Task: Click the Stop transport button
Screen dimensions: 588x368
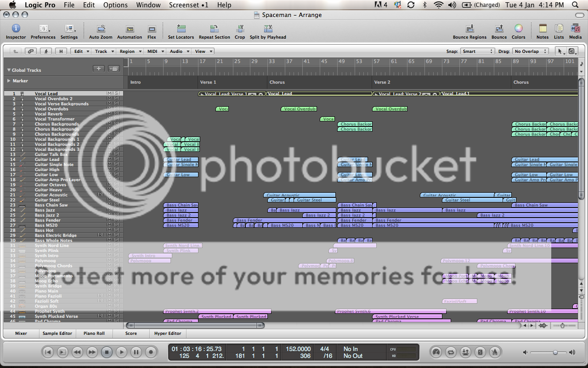Action: point(107,352)
